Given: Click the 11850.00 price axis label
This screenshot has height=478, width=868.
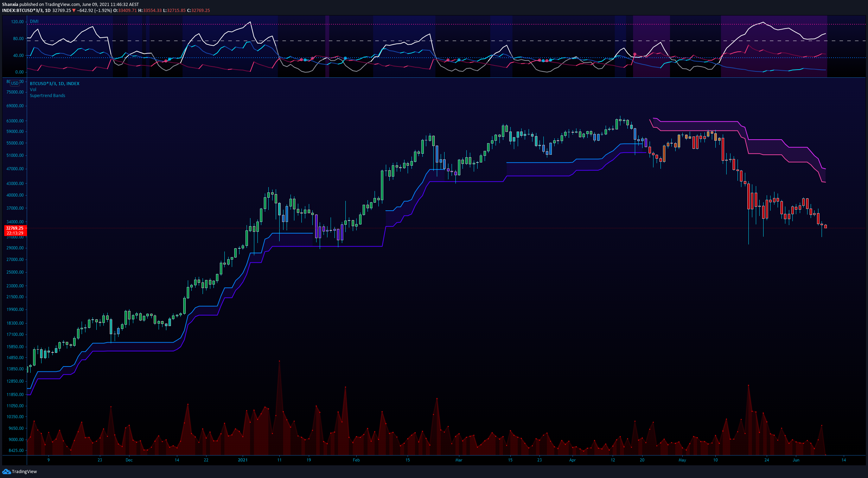Looking at the screenshot, I should 15,395.
